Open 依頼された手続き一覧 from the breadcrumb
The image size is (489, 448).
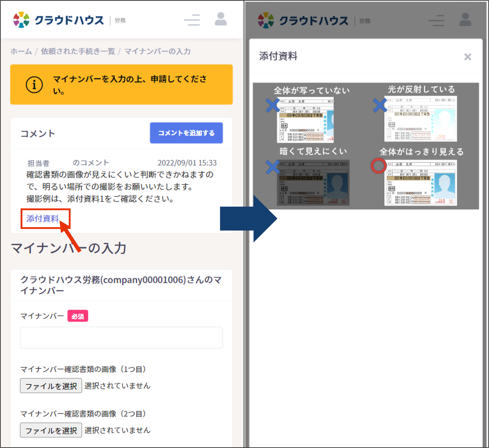(78, 51)
